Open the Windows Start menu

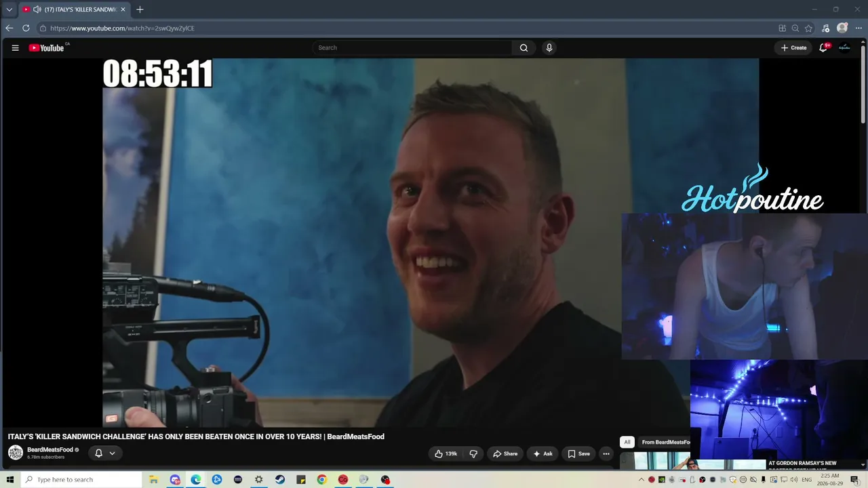coord(10,480)
